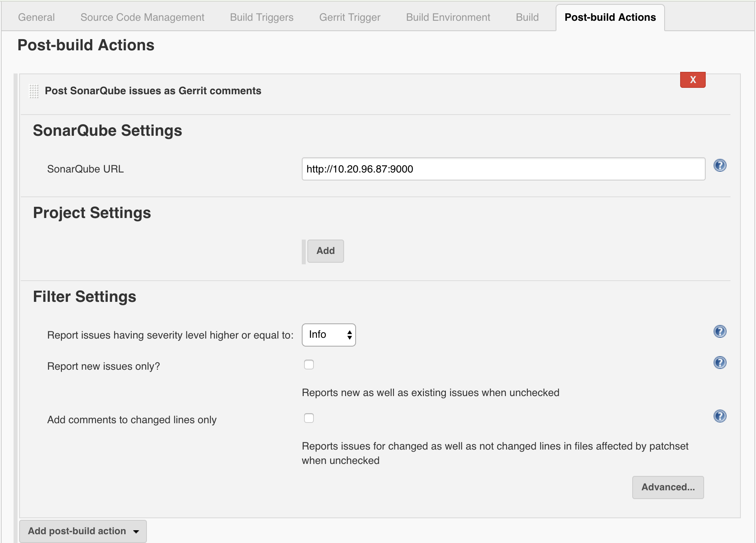Switch to Gerrit Trigger tab
Screen dimensions: 756x543
(350, 17)
